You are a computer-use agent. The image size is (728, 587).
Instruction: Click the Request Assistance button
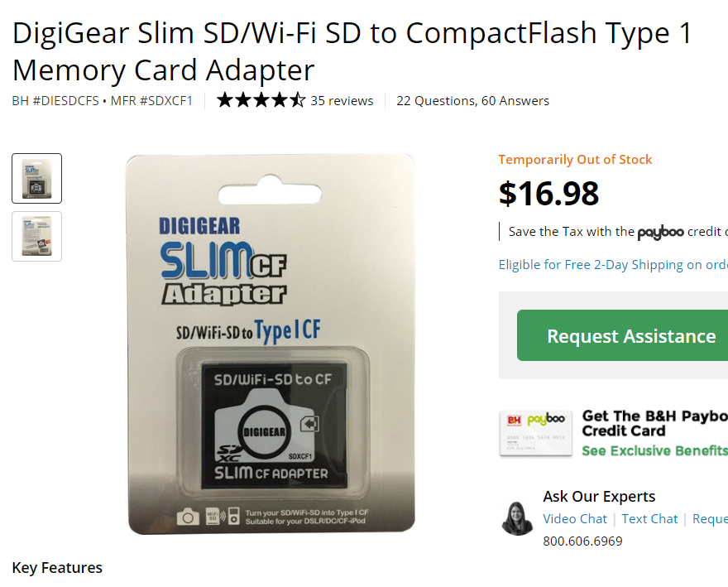click(x=622, y=335)
